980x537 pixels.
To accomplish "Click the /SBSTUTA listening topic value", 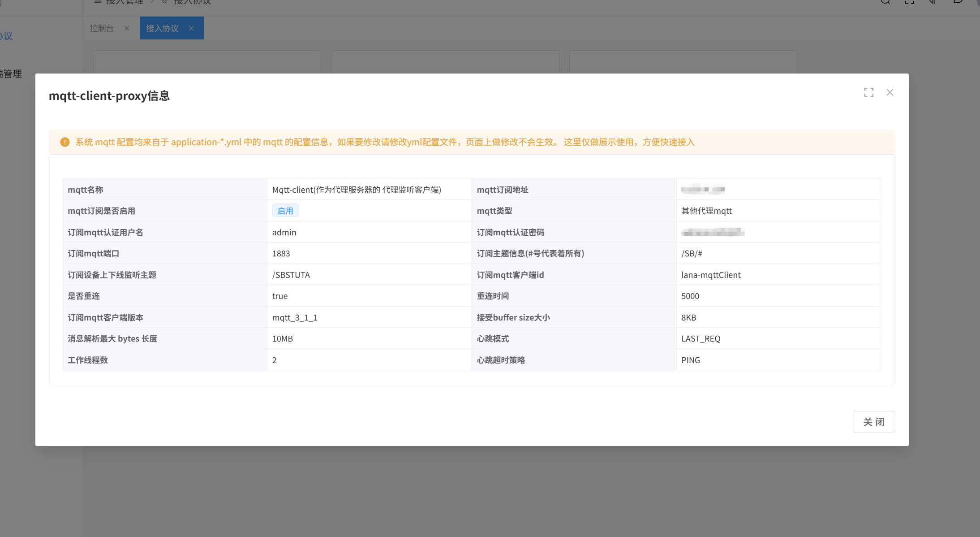I will (291, 275).
